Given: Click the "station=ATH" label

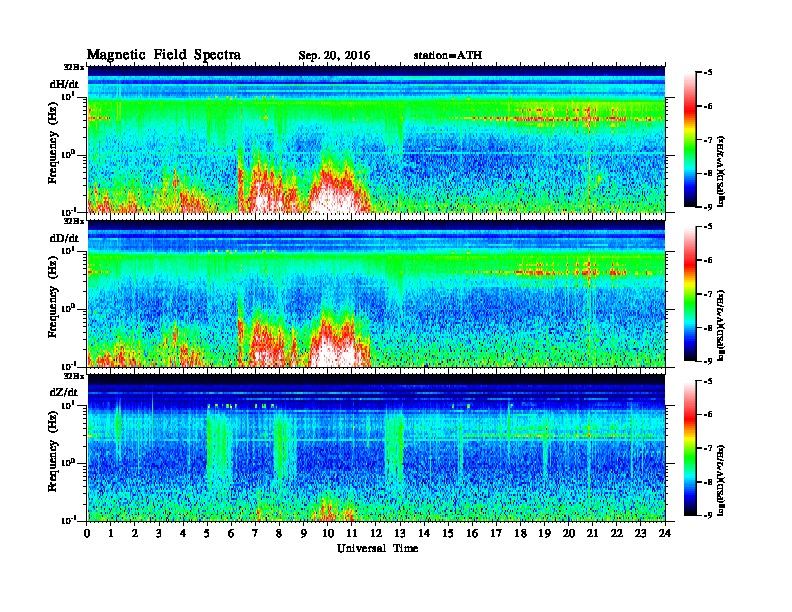Looking at the screenshot, I should point(448,55).
